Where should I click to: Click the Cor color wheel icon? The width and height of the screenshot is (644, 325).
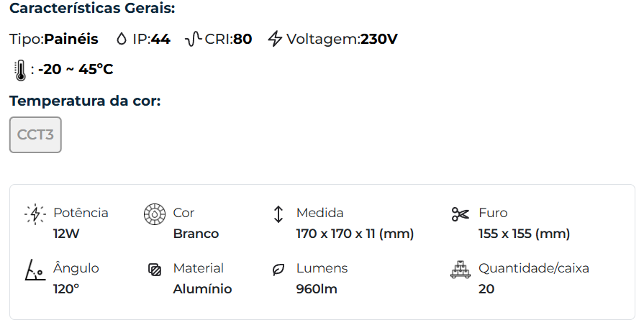[x=154, y=214]
